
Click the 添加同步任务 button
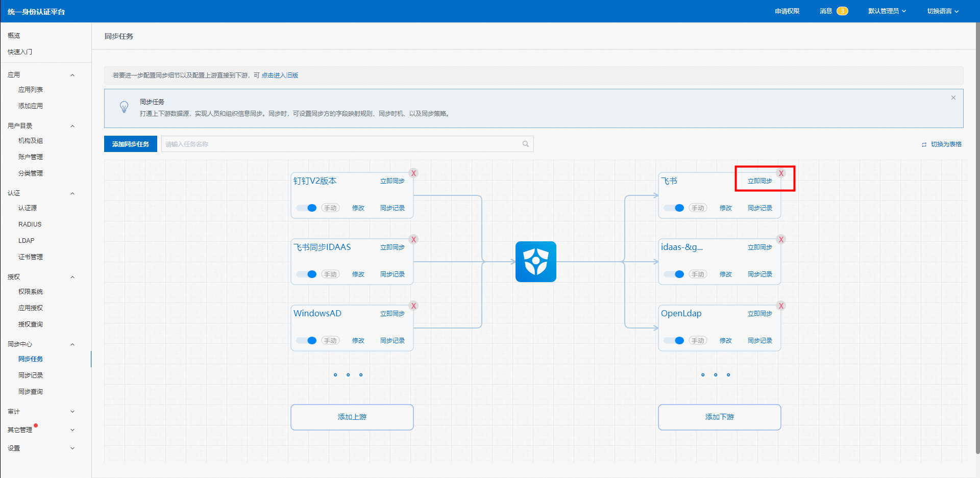[x=131, y=144]
